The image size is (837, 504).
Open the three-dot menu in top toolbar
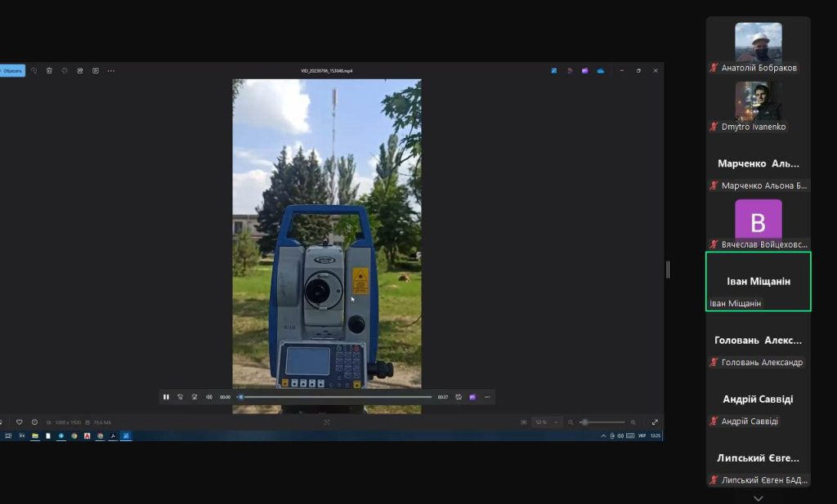click(x=111, y=71)
